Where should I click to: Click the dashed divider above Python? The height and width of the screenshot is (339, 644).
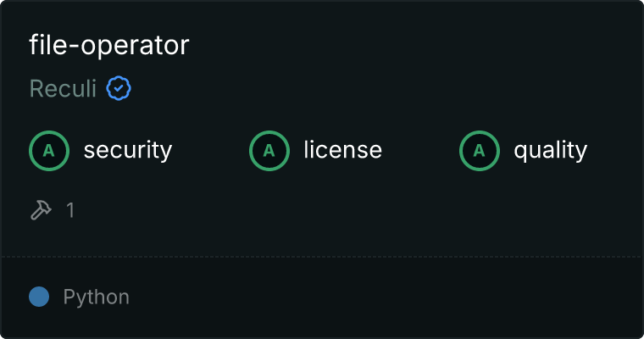[x=322, y=257]
